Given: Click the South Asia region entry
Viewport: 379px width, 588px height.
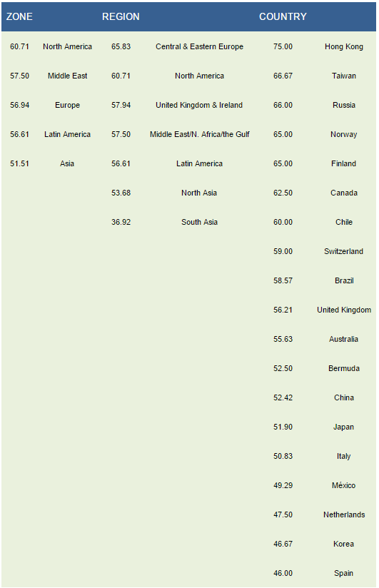Looking at the screenshot, I should 200,222.
